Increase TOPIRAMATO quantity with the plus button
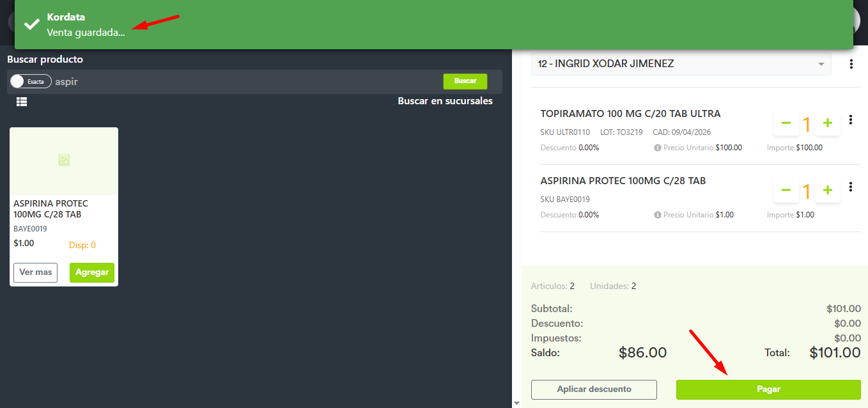This screenshot has height=408, width=868. pos(827,123)
